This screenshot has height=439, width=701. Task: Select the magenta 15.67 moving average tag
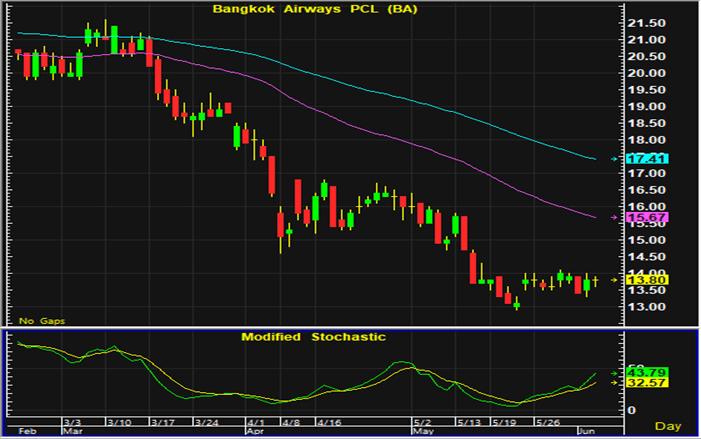click(x=638, y=217)
